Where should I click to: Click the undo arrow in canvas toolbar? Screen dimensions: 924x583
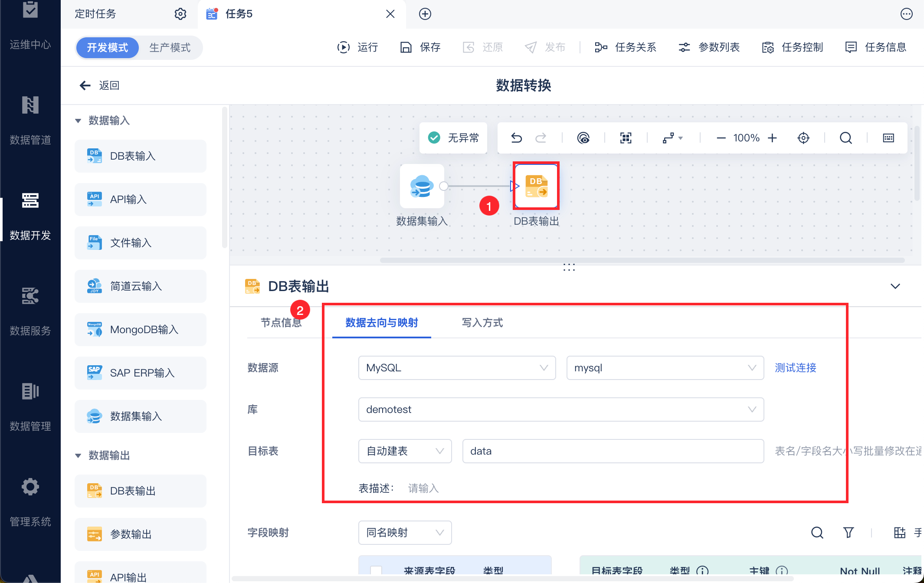point(516,138)
